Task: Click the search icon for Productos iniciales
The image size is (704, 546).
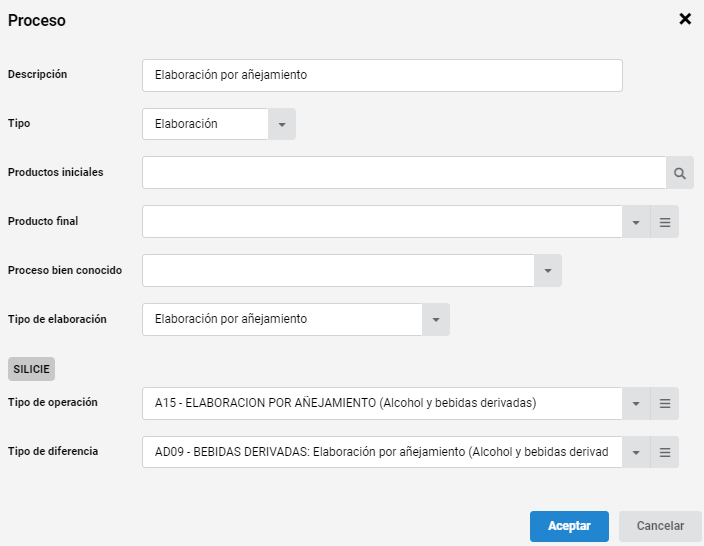Action: (x=680, y=173)
